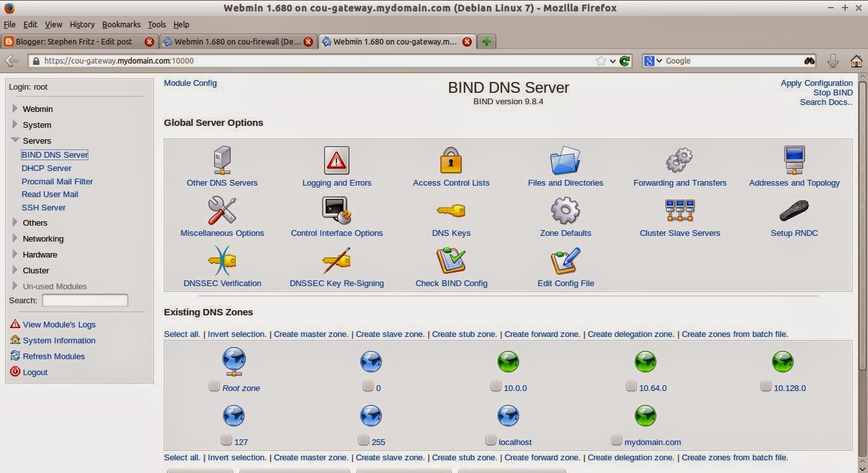Image resolution: width=868 pixels, height=473 pixels.
Task: Click the green globe for zone 10.64.0
Action: 646,362
